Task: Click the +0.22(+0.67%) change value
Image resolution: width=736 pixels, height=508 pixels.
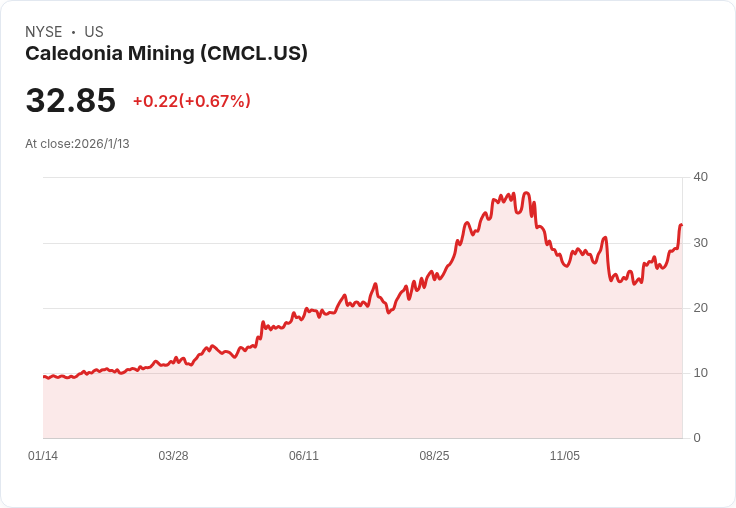Action: 192,101
